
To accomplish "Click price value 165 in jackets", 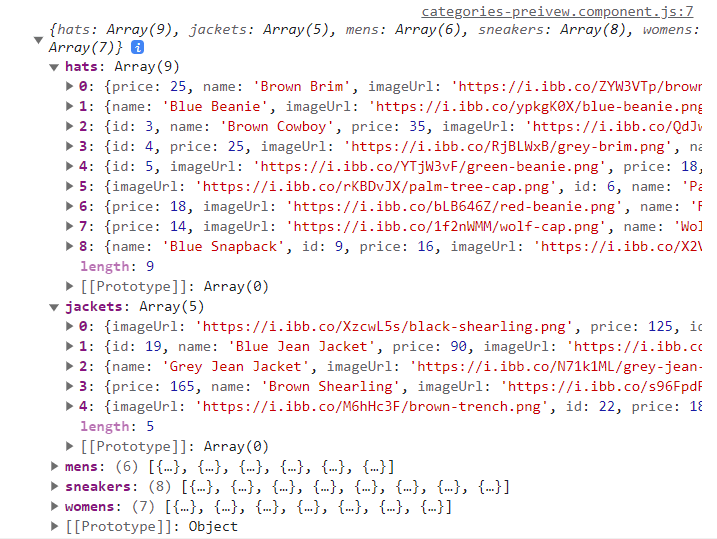I will [182, 387].
